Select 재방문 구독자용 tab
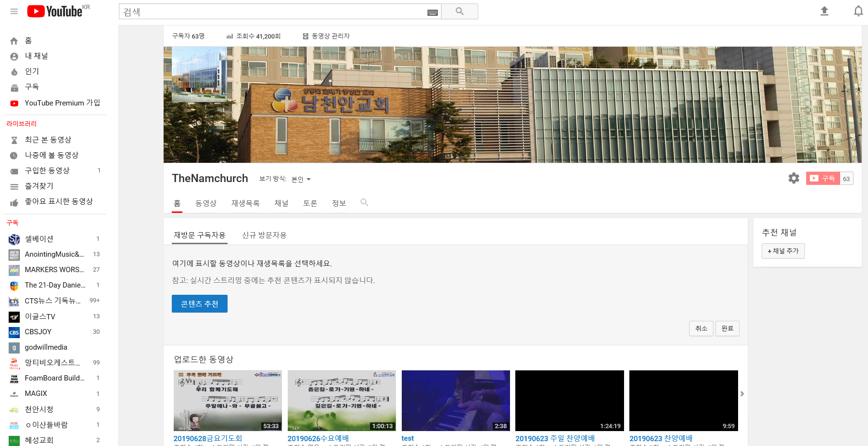Image resolution: width=868 pixels, height=446 pixels. pos(200,235)
